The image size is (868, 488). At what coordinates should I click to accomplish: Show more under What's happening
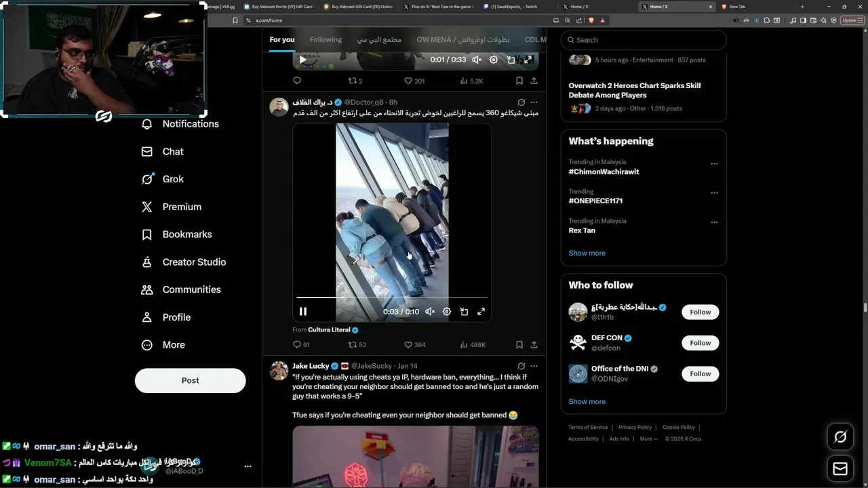tap(587, 253)
